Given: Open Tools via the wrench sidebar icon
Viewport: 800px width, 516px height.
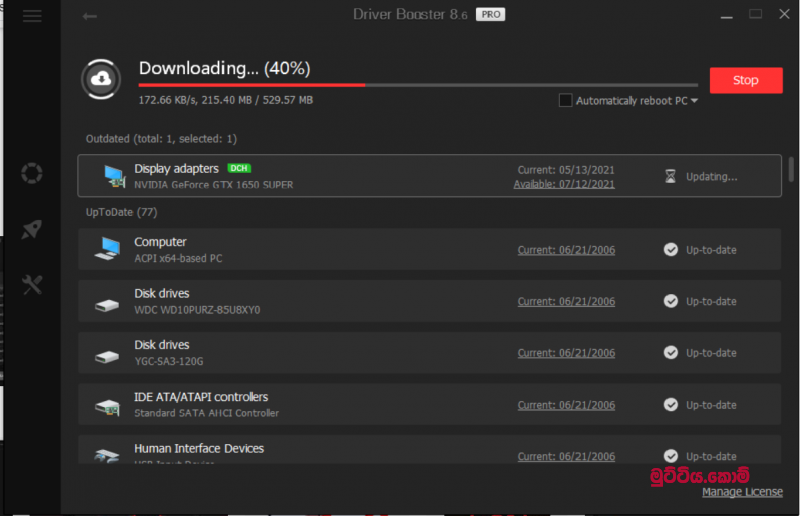Looking at the screenshot, I should point(32,285).
